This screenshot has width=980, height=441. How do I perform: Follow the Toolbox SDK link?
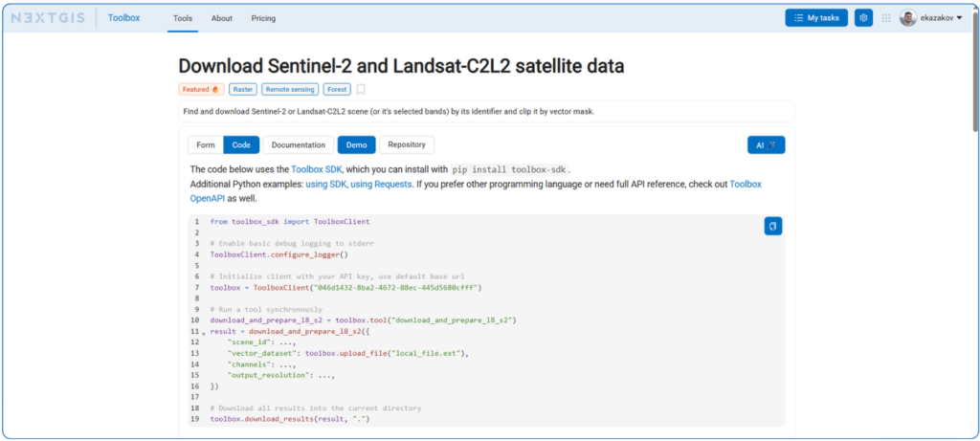(316, 169)
